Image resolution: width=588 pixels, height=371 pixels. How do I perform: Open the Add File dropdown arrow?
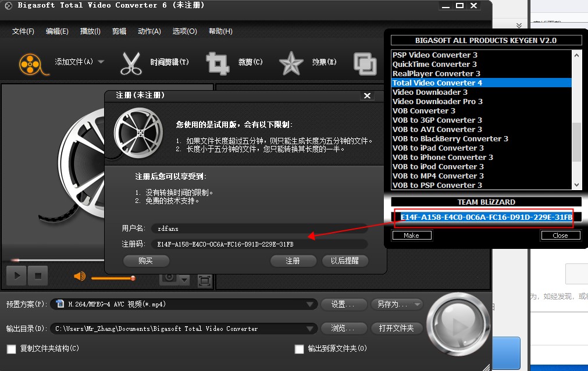pos(101,62)
